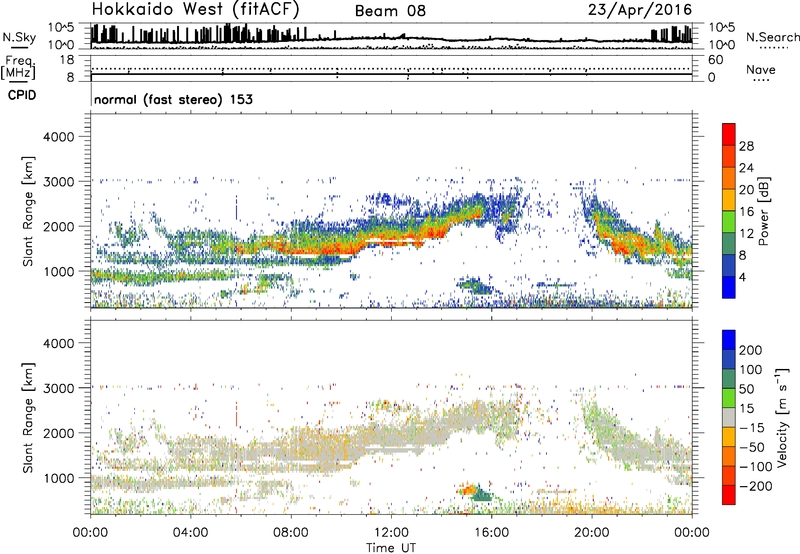This screenshot has height=554, width=800.
Task: Click the "N.Sky" legend label
Action: (19, 37)
